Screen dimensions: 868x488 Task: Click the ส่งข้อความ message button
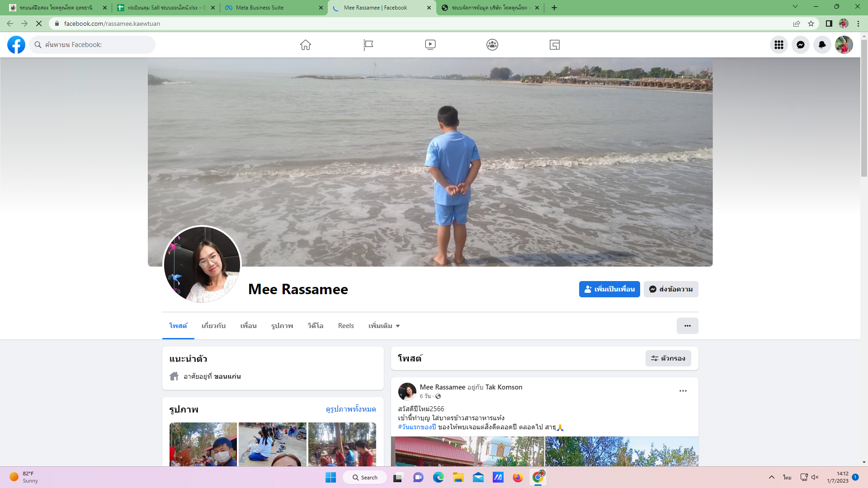[x=671, y=289]
